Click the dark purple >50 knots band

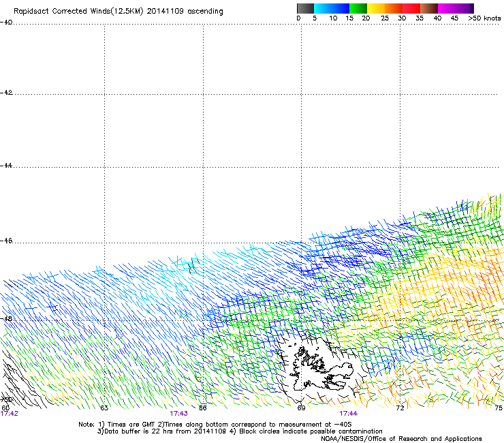click(x=472, y=8)
